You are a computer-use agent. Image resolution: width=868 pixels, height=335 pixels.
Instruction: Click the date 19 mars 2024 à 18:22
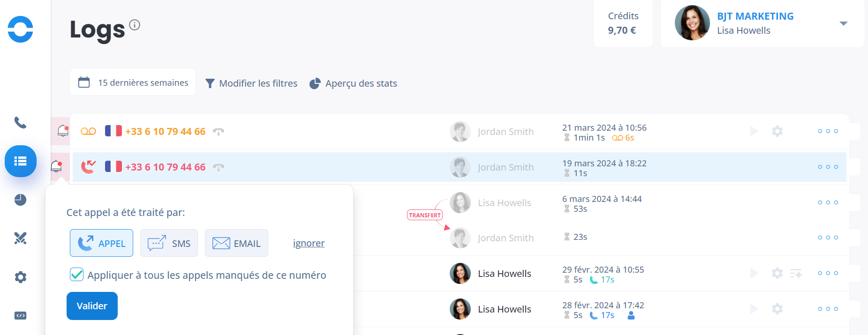point(604,163)
